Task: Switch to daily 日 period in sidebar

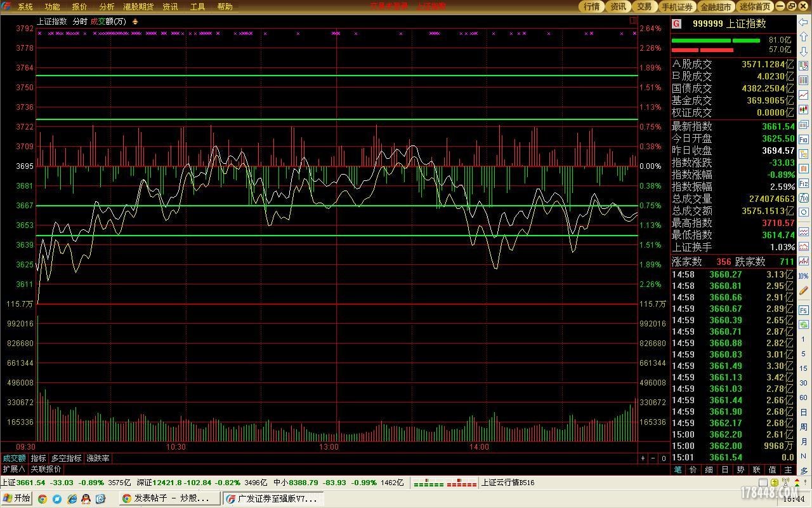Action: click(x=803, y=411)
